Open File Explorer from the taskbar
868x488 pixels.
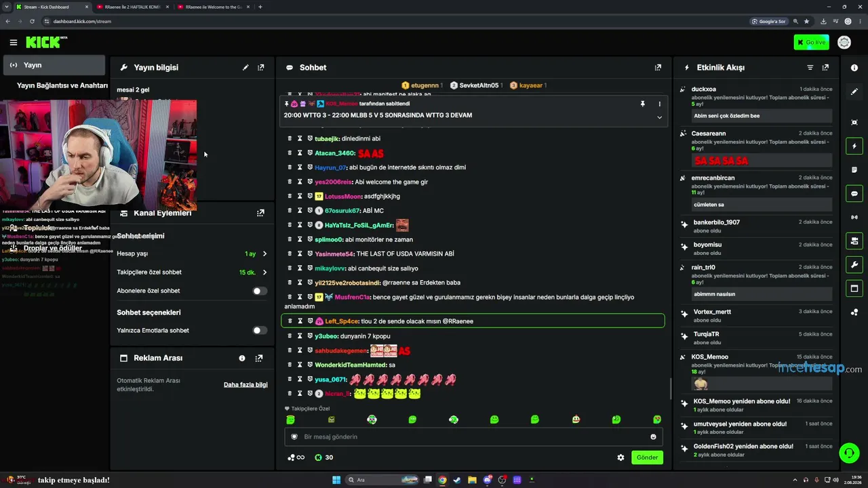coord(472,480)
